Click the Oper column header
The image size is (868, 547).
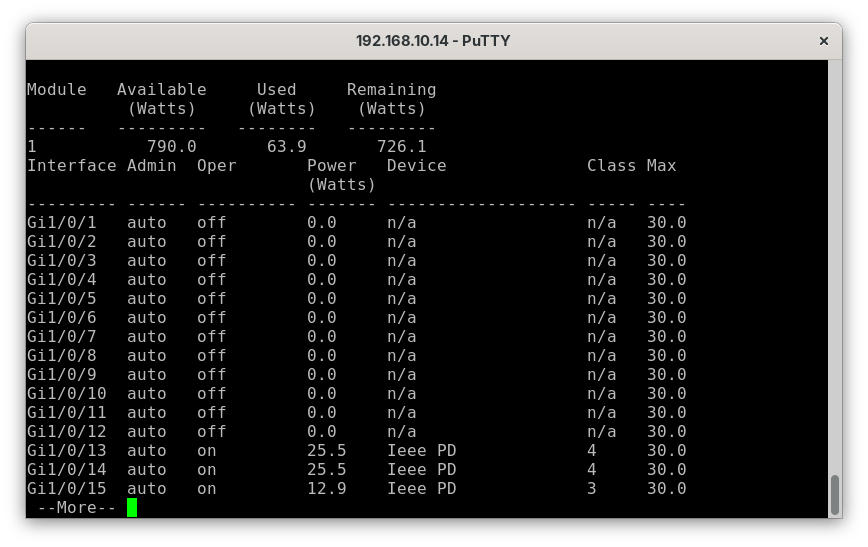click(x=216, y=166)
